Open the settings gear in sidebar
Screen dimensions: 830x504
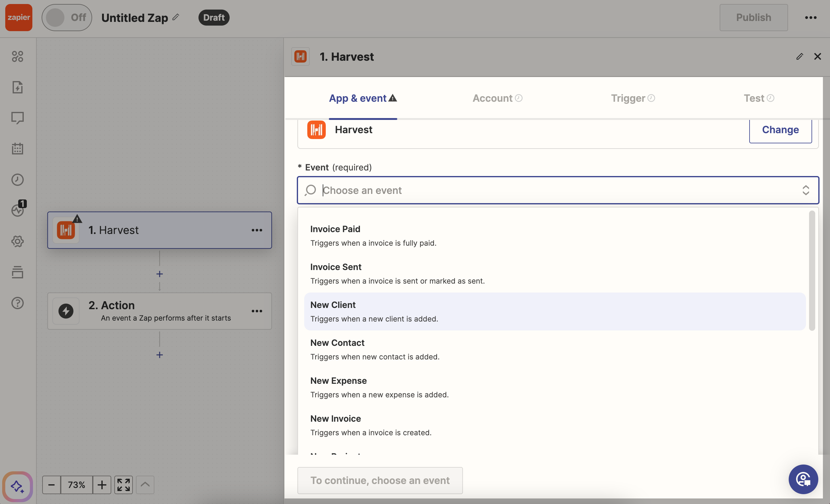pyautogui.click(x=18, y=241)
